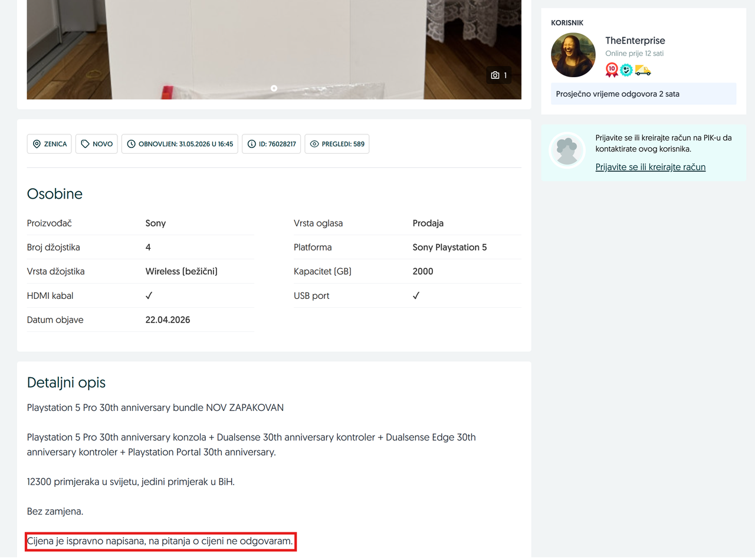
Task: Click the USB port checkmark
Action: [416, 296]
